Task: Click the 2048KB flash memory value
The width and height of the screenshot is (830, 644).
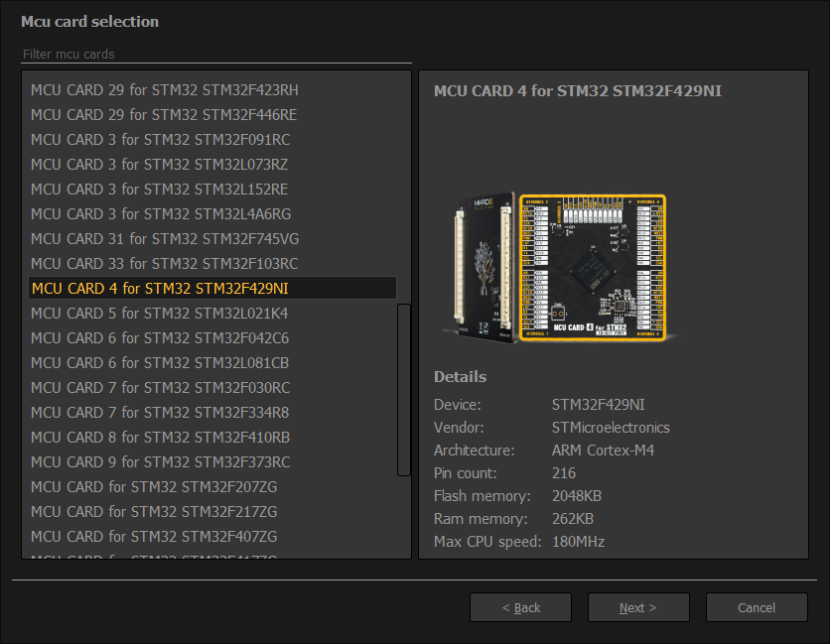Action: coord(577,496)
